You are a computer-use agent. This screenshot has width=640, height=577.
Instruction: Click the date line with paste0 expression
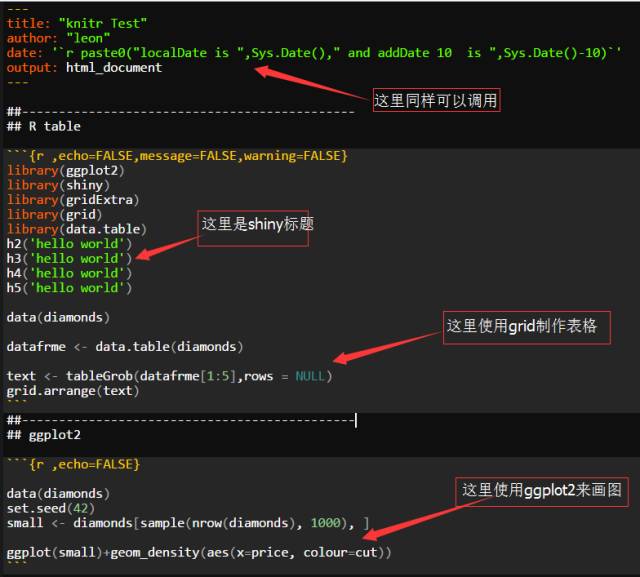coord(314,53)
